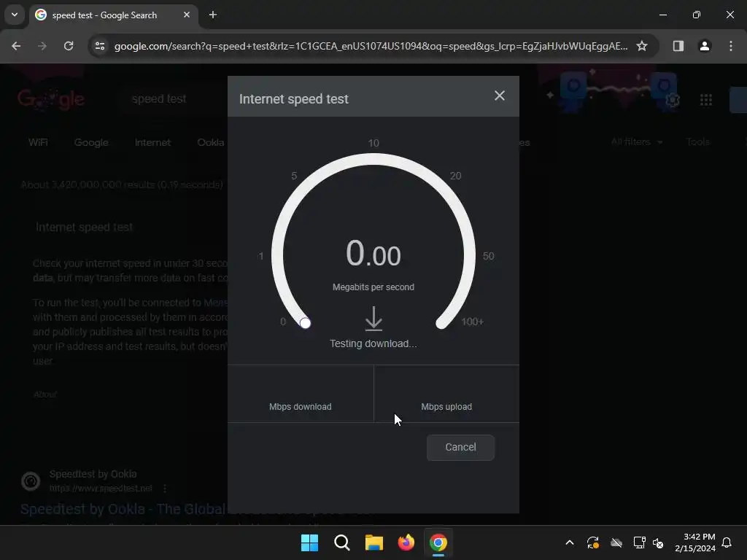
Task: Bookmark this page with star icon
Action: 642,46
